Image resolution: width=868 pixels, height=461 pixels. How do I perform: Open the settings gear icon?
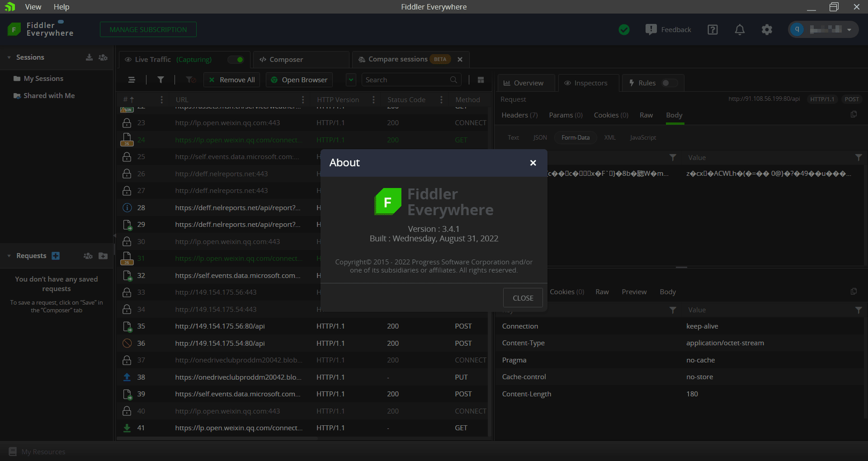point(767,30)
